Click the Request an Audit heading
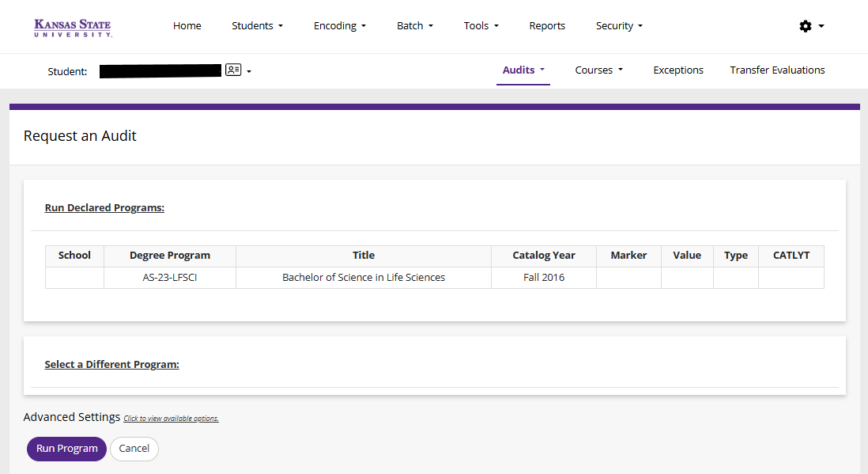Image resolution: width=868 pixels, height=474 pixels. click(80, 136)
